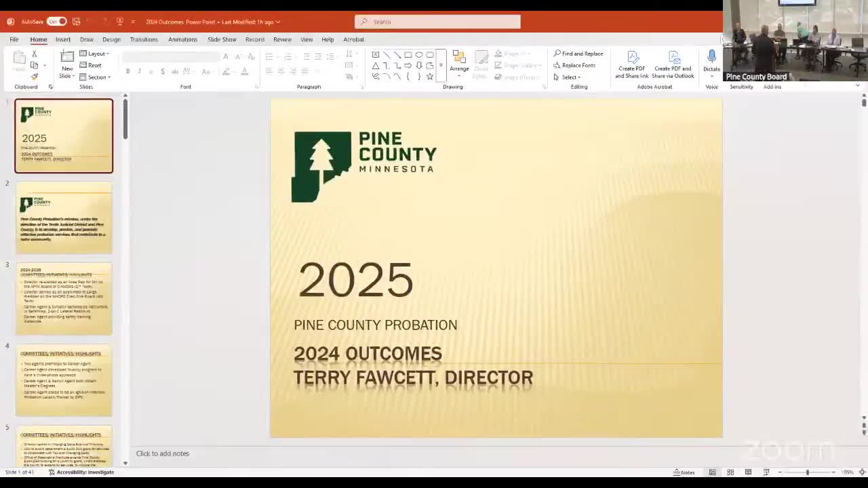Viewport: 868px width, 488px height.
Task: Click the Copy icon
Action: tap(34, 65)
